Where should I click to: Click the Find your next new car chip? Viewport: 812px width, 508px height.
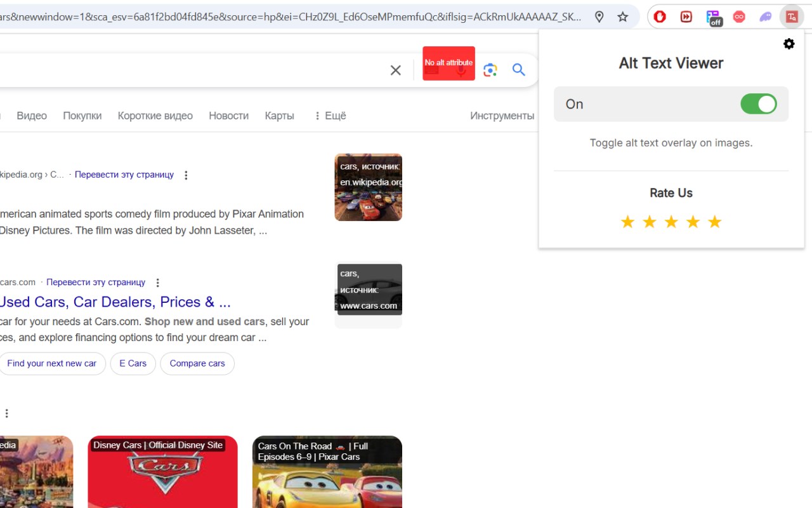(x=52, y=364)
